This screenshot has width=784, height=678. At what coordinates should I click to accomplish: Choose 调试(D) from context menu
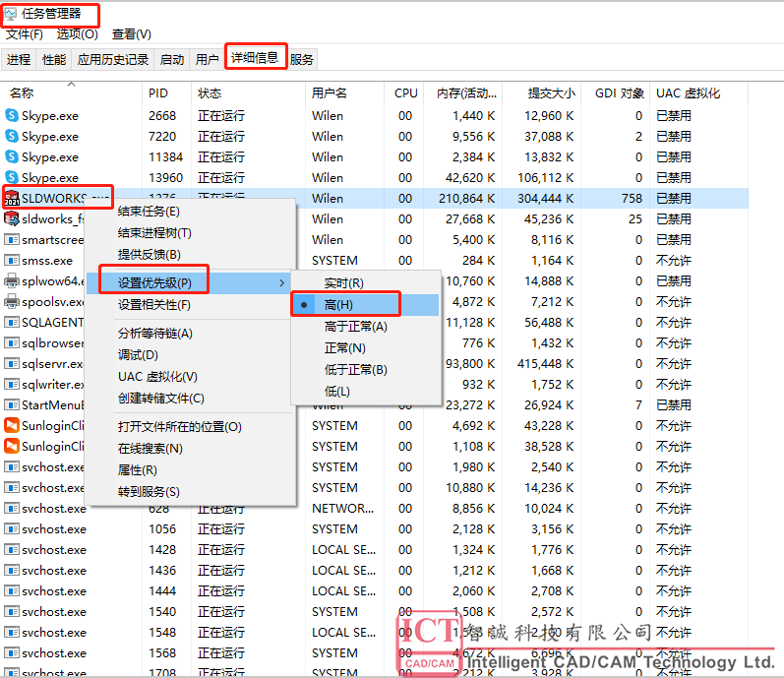point(191,355)
